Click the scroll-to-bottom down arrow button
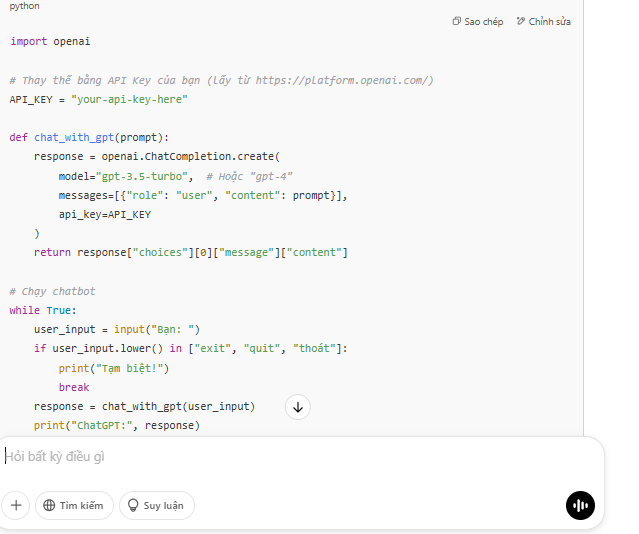Screen dimensions: 639x534 click(298, 407)
